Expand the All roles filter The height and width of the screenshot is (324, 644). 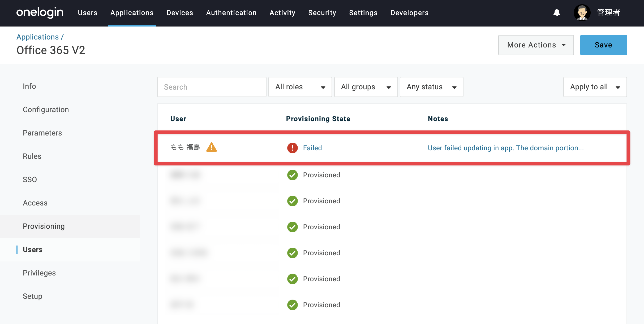[x=300, y=87]
